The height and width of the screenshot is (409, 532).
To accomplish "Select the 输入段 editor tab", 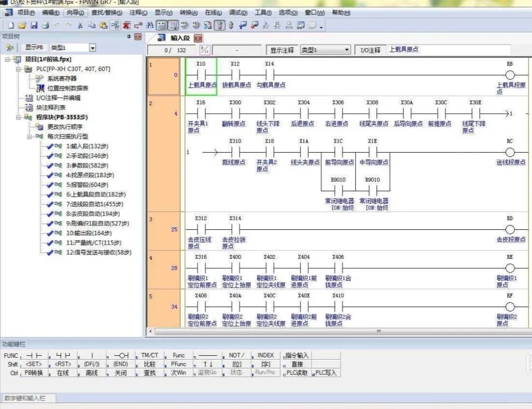I will (x=179, y=38).
